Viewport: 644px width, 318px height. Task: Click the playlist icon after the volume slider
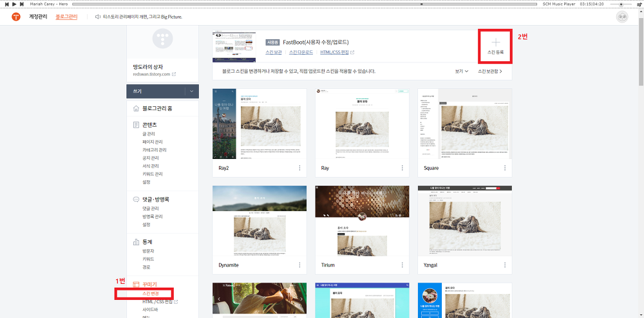[x=639, y=4]
